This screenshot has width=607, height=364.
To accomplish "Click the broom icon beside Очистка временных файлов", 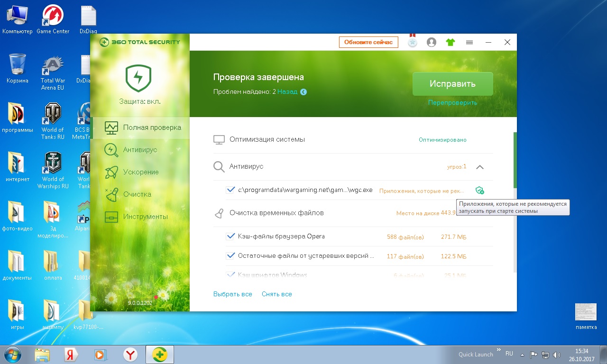I will 219,213.
